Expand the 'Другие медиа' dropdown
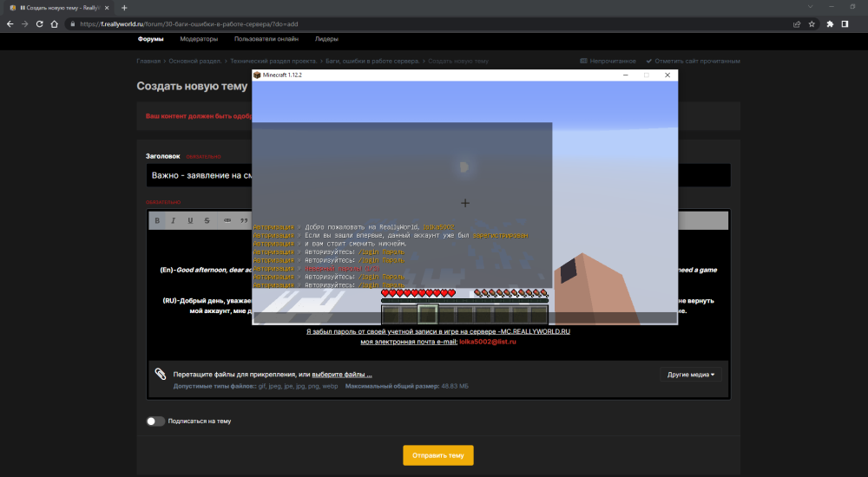 [690, 375]
